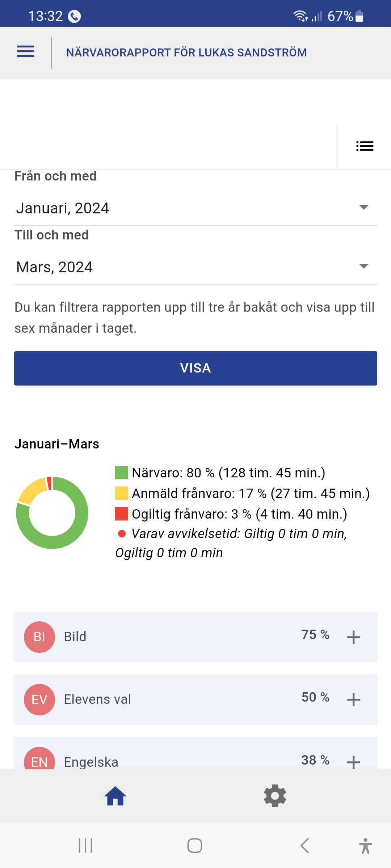Image resolution: width=391 pixels, height=868 pixels.
Task: Tap the EN subject badge
Action: (x=39, y=759)
